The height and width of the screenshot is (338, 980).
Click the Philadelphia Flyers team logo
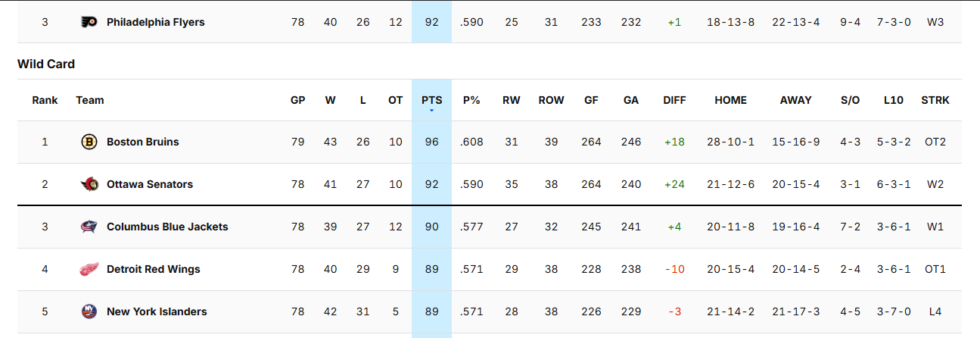coord(89,22)
